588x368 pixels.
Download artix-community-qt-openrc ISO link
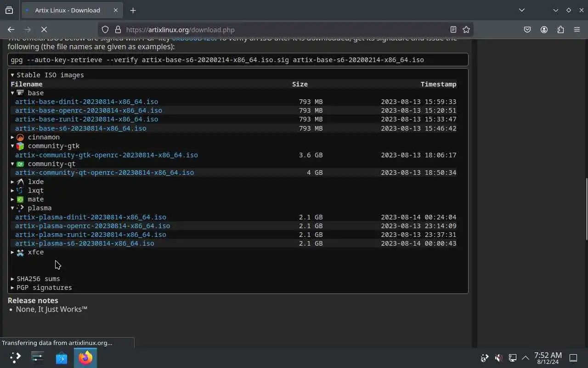104,172
